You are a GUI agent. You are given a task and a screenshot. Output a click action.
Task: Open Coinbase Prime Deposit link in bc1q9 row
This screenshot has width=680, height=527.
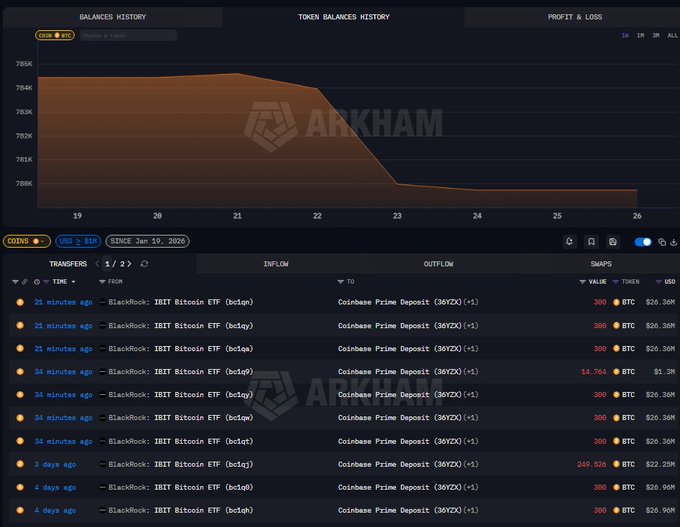[x=399, y=372]
